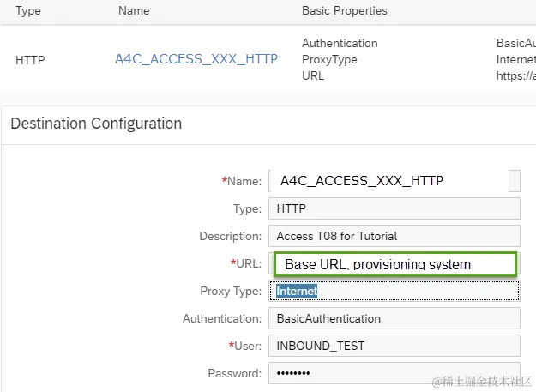Screen dimensions: 536x392
Task: Click the Basic Properties column header
Action: click(x=344, y=11)
